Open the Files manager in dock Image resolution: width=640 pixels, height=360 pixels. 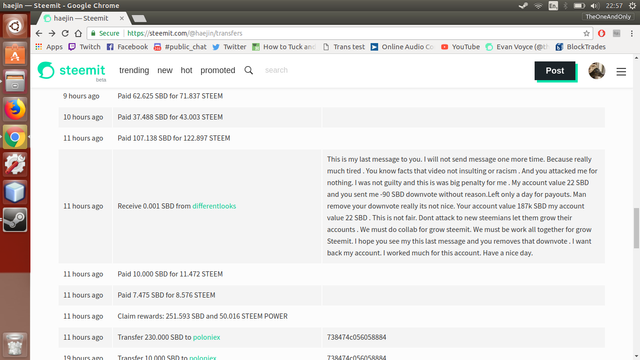point(15,81)
